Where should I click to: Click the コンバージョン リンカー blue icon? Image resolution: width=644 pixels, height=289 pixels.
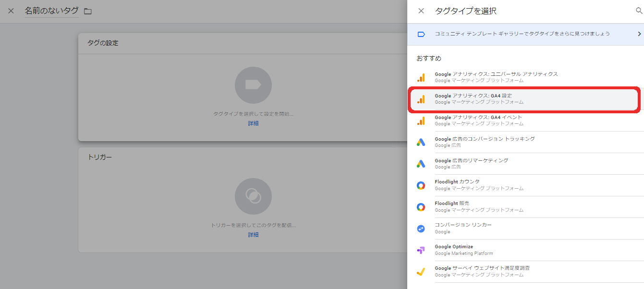click(421, 229)
